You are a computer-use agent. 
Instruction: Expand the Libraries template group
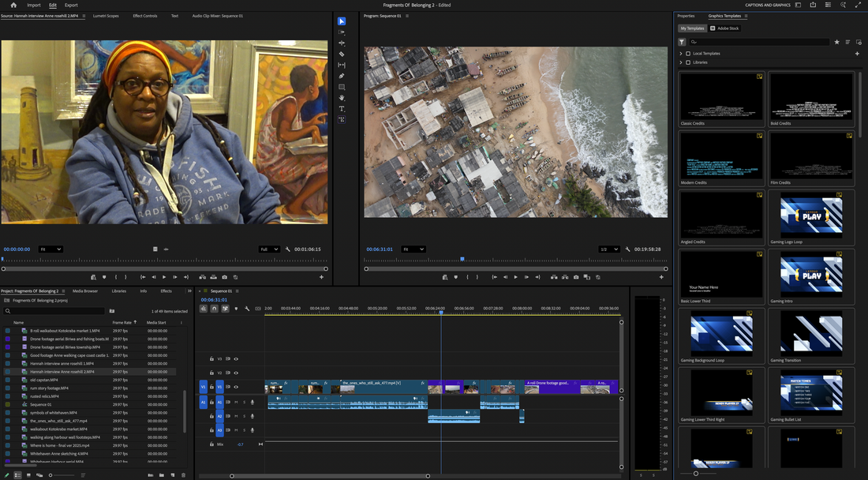(x=680, y=62)
